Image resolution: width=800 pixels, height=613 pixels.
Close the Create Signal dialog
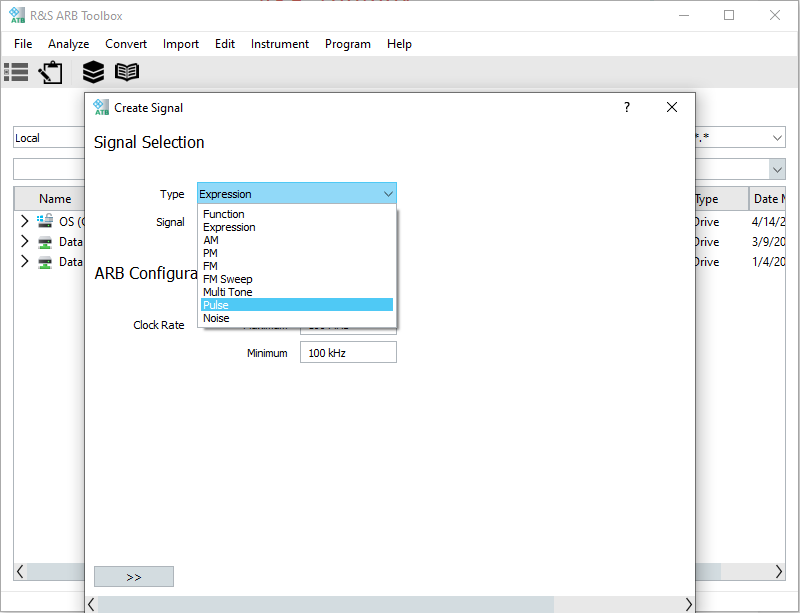pyautogui.click(x=672, y=107)
